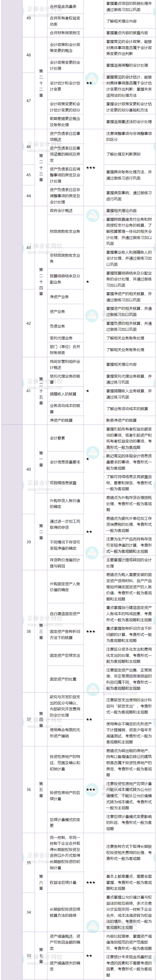Click the "第二十五章" chapter cell
Viewport: 157px width, 980px height.
[x=41, y=391]
